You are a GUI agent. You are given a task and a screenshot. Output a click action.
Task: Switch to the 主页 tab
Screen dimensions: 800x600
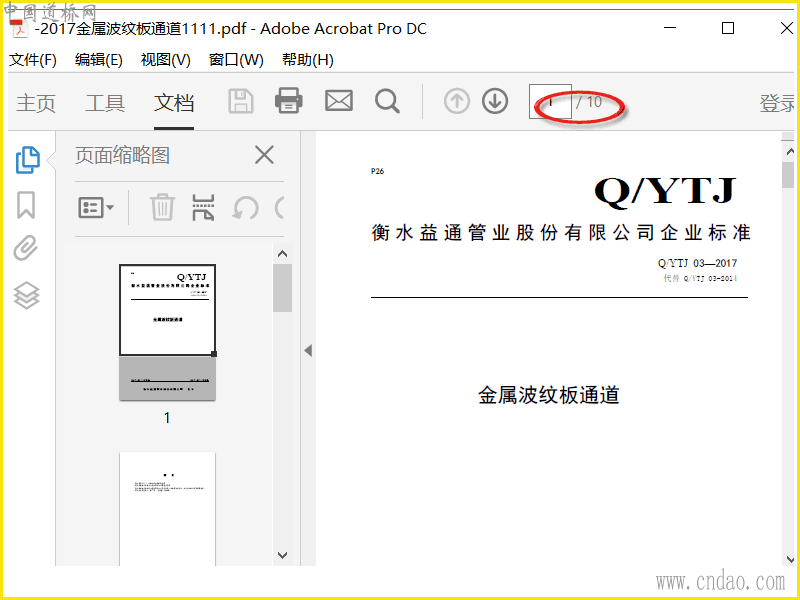[x=36, y=103]
